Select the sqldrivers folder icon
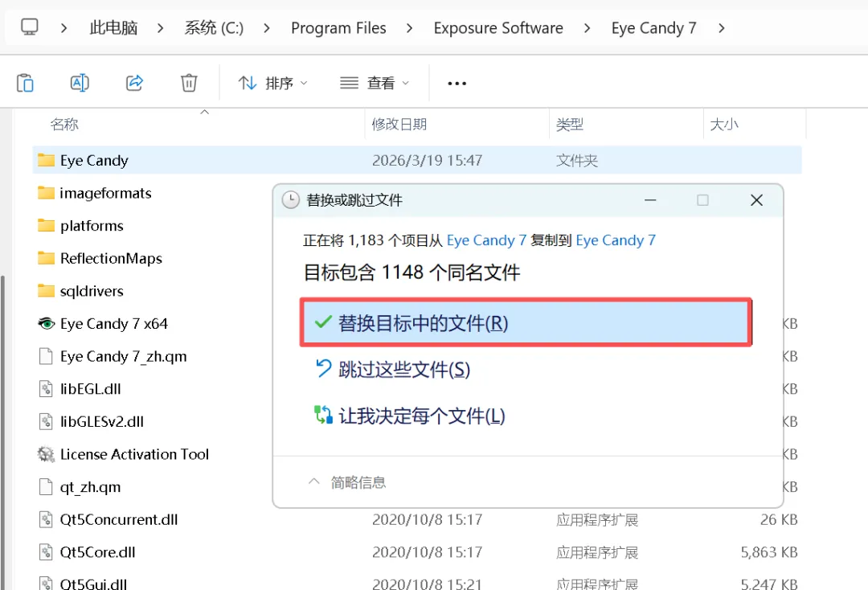This screenshot has width=868, height=590. point(46,290)
